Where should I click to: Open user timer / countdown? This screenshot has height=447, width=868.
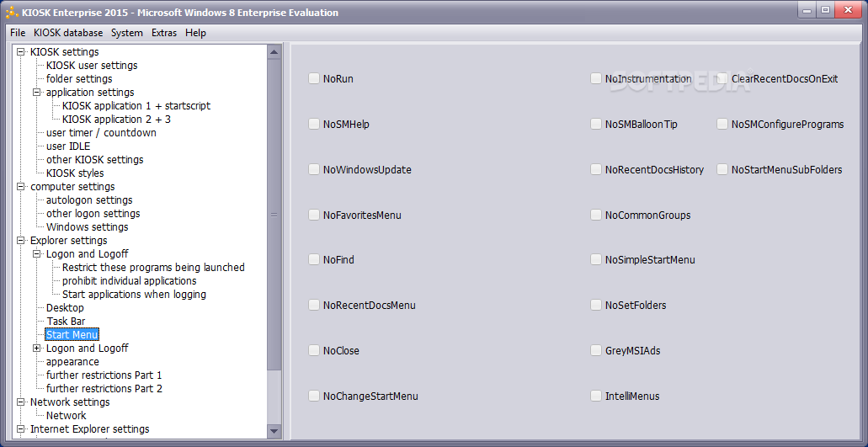(101, 133)
